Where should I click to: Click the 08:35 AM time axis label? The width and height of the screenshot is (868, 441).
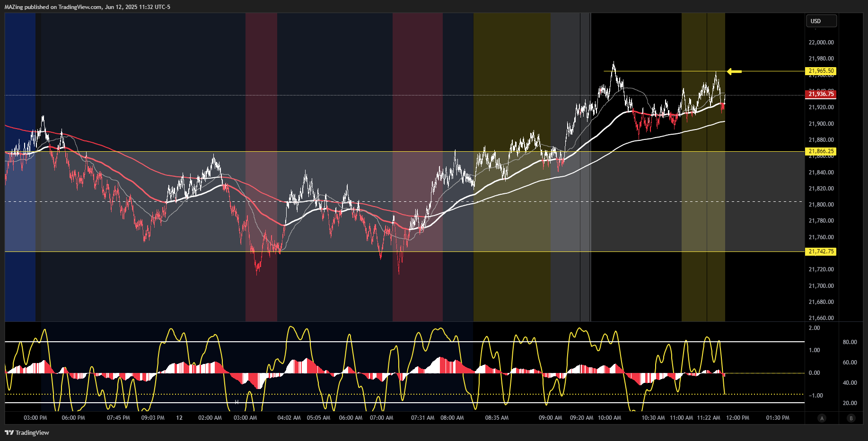pos(497,418)
